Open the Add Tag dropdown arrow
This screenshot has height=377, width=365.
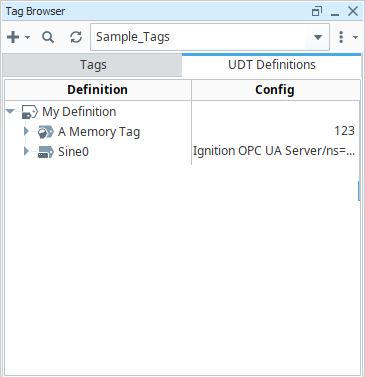[28, 37]
